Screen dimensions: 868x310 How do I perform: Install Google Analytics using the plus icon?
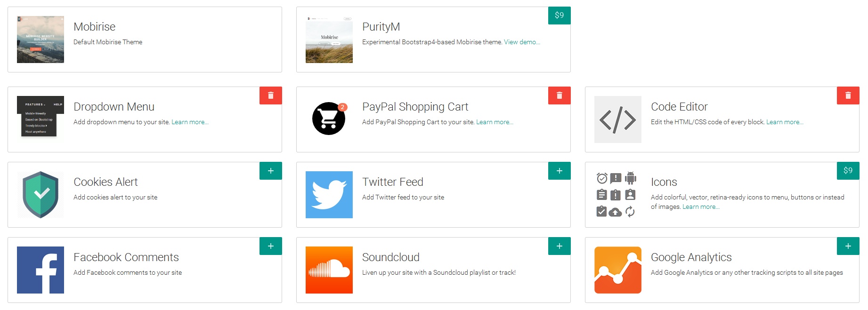[x=848, y=246]
